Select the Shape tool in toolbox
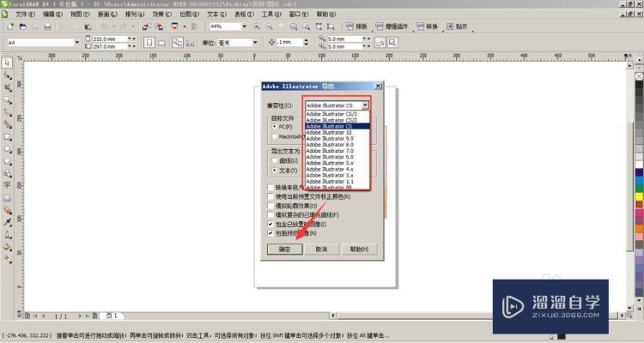The width and height of the screenshot is (644, 343). (x=7, y=75)
